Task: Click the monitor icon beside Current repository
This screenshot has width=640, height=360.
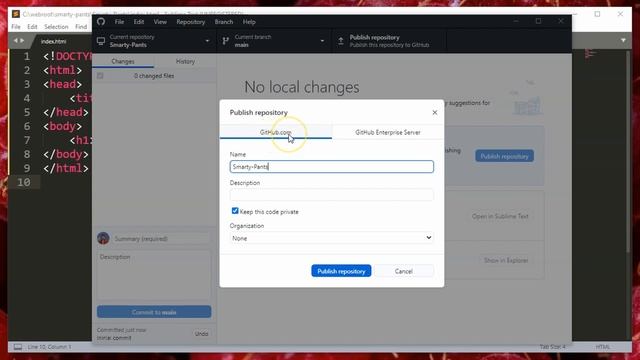Action: (101, 41)
